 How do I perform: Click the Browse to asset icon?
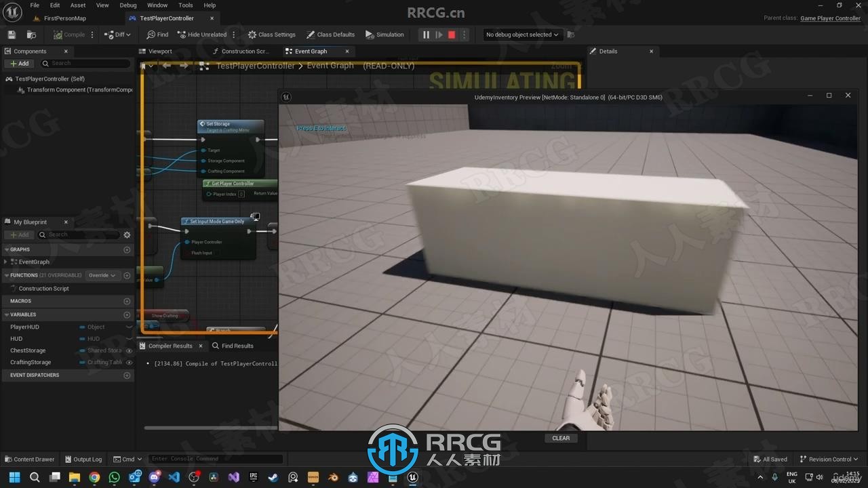tap(31, 35)
